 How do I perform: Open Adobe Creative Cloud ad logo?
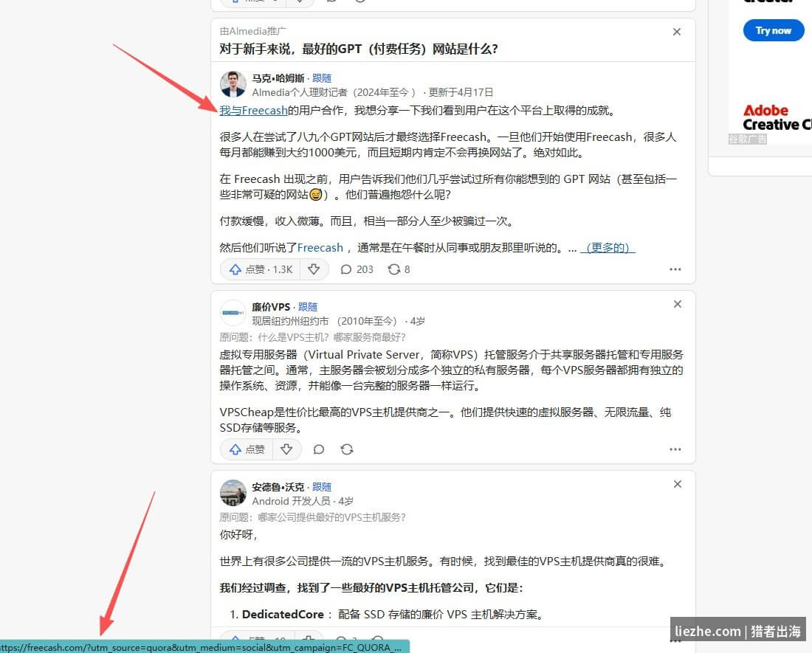point(777,118)
